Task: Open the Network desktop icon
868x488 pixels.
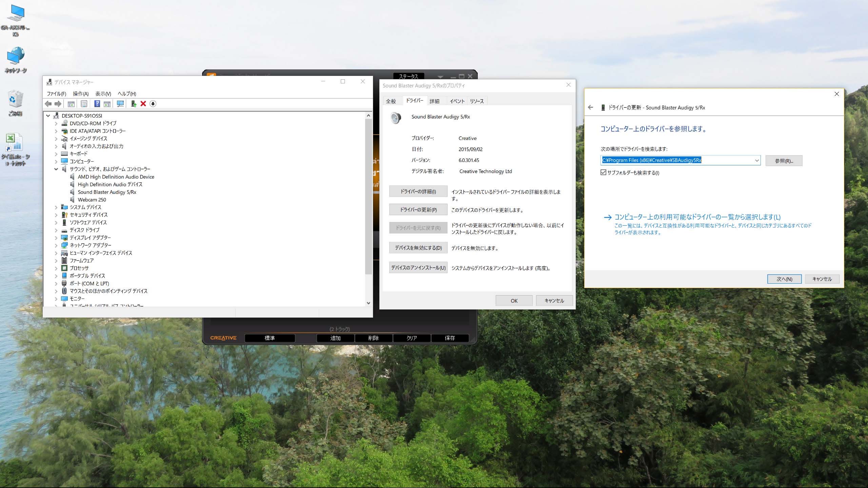Action: click(x=15, y=60)
